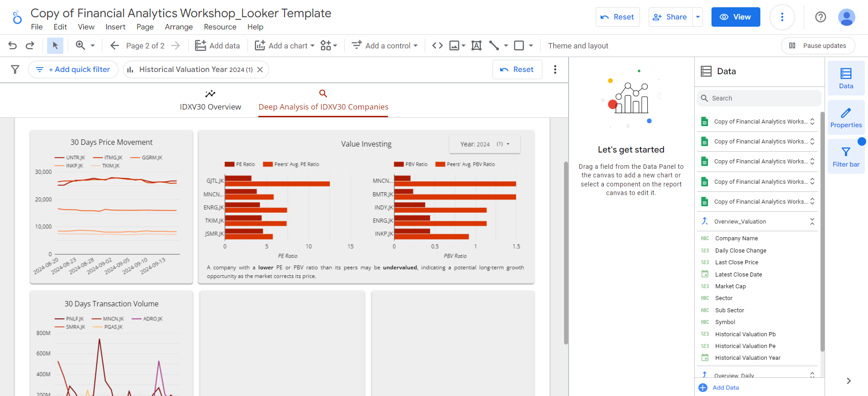Open the Filter bar panel tab
This screenshot has height=396, width=868.
[846, 157]
